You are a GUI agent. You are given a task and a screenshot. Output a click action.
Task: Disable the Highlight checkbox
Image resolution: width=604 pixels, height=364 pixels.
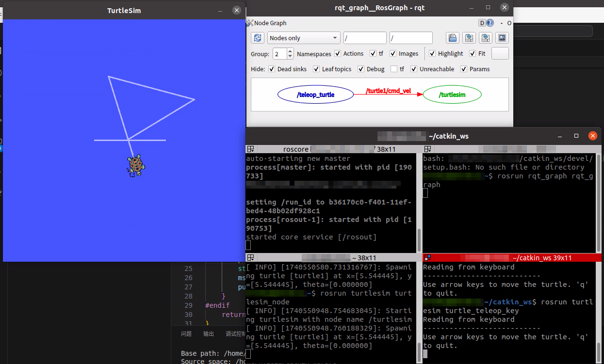pos(432,54)
